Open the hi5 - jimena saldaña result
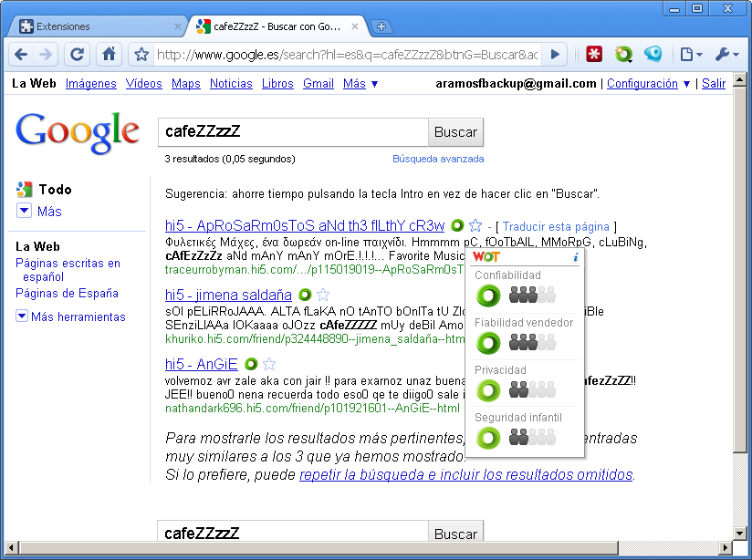This screenshot has width=752, height=560. coord(228,295)
